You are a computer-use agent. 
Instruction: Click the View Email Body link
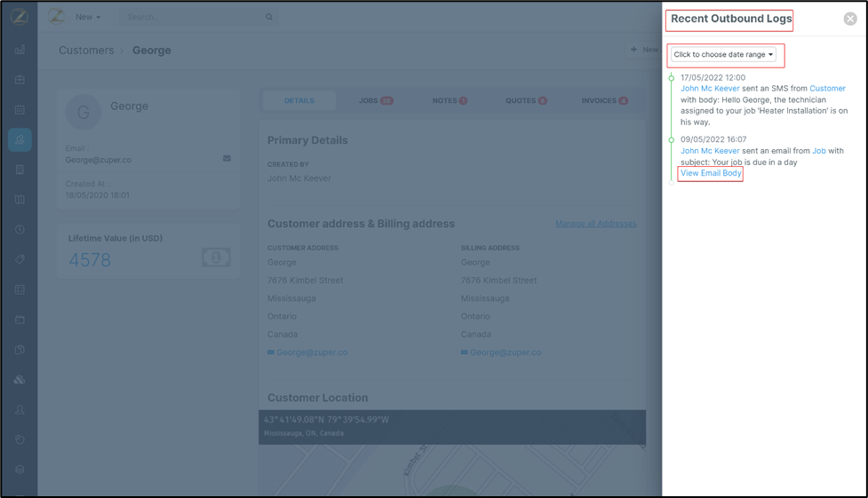711,173
